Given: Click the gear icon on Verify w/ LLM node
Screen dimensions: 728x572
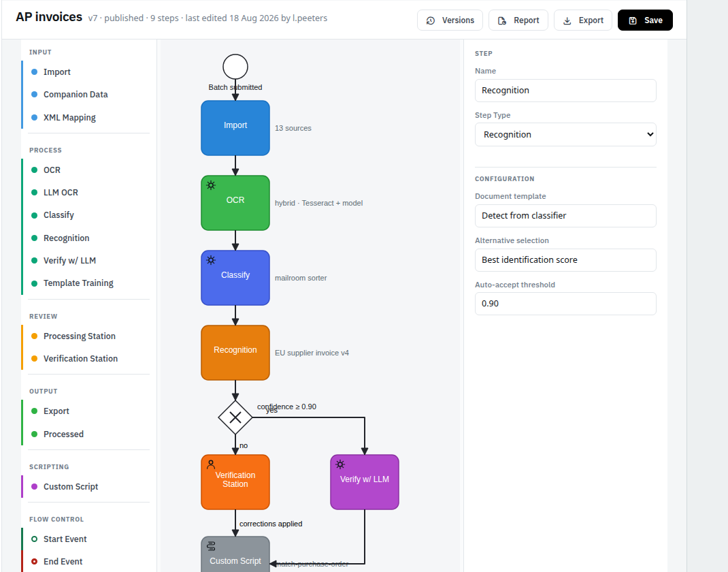Looking at the screenshot, I should 340,464.
